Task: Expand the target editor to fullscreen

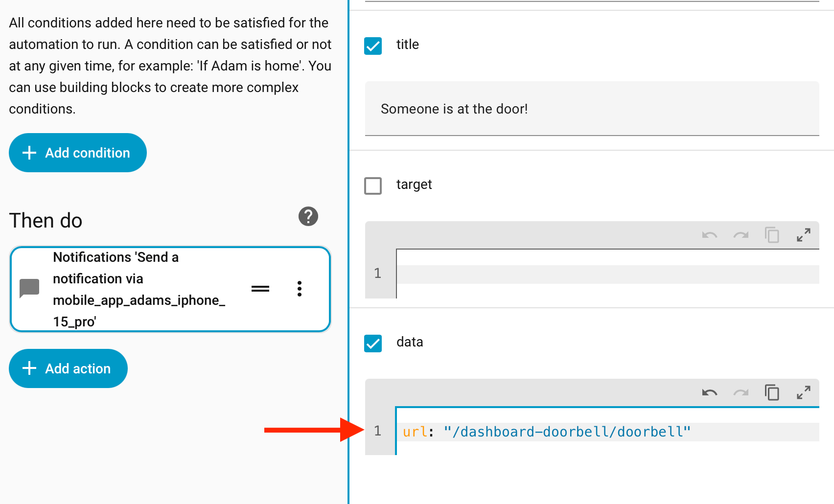Action: 803,235
